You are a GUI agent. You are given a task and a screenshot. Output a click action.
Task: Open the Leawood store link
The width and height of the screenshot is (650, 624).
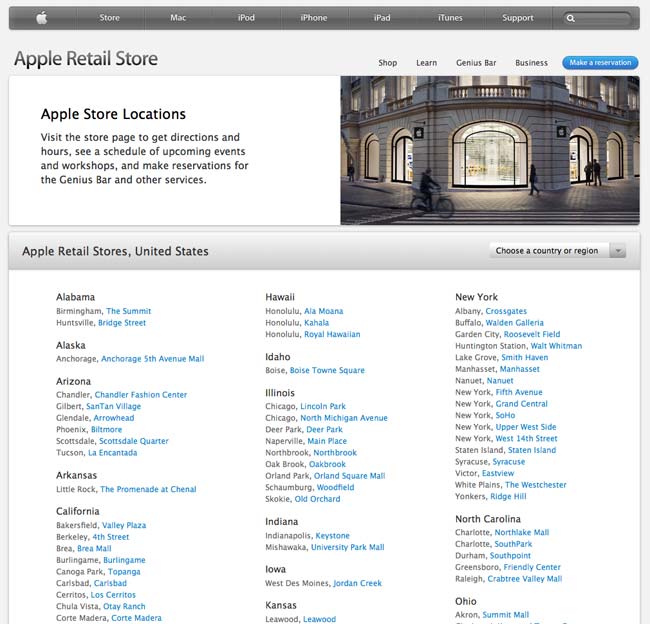pos(320,619)
